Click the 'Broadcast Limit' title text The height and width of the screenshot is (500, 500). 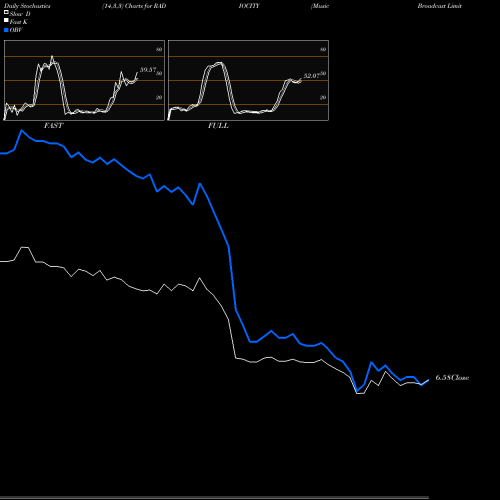(440, 6)
